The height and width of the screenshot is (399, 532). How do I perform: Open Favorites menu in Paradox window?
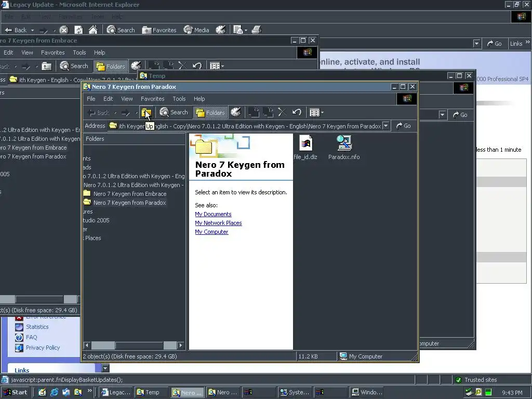[152, 99]
